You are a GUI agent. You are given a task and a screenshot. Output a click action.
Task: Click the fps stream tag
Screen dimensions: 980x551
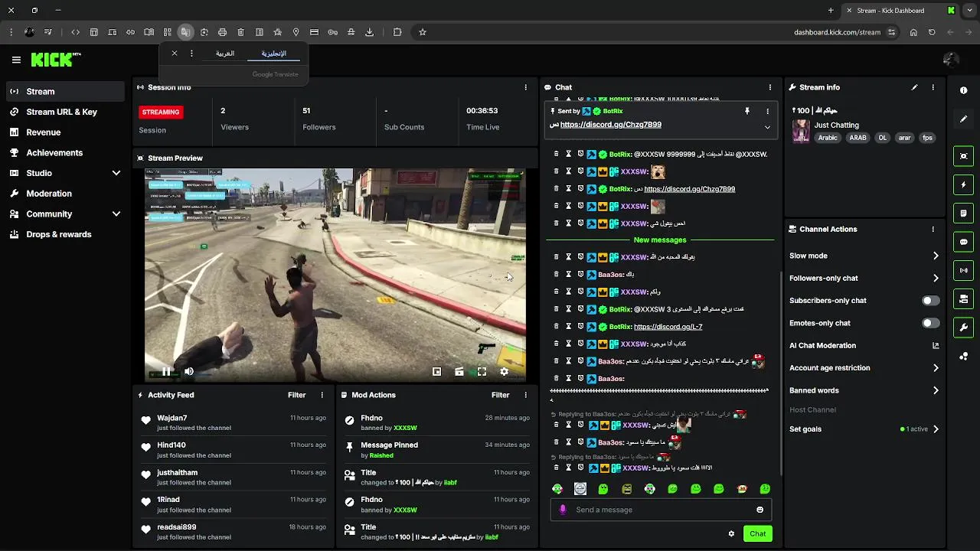click(927, 138)
